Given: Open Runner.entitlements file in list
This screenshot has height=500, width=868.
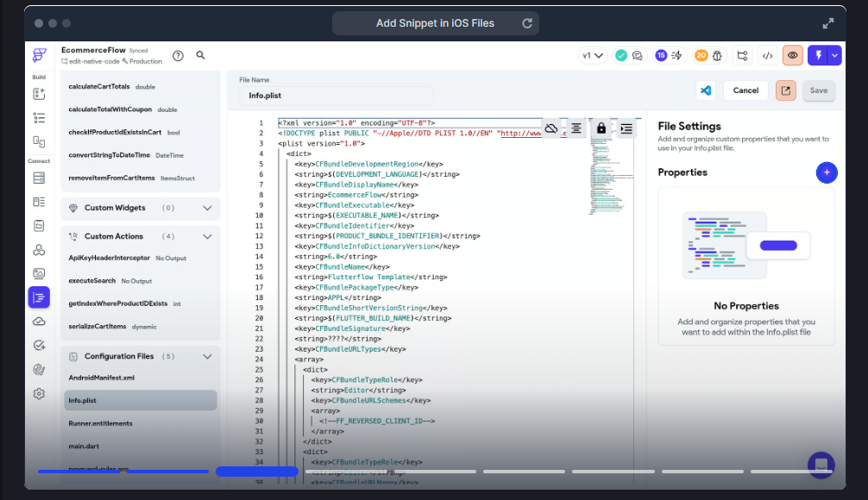Looking at the screenshot, I should [x=100, y=423].
